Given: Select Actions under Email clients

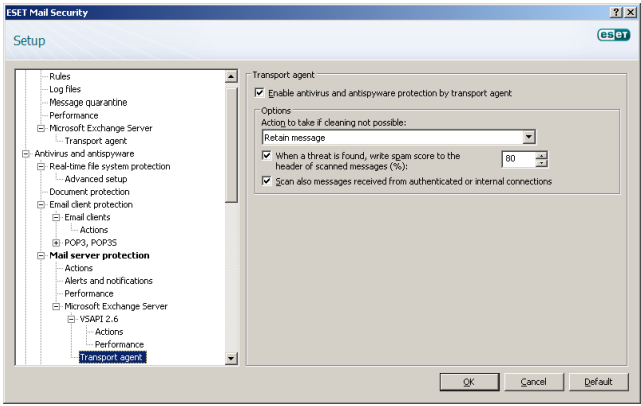Looking at the screenshot, I should [94, 230].
